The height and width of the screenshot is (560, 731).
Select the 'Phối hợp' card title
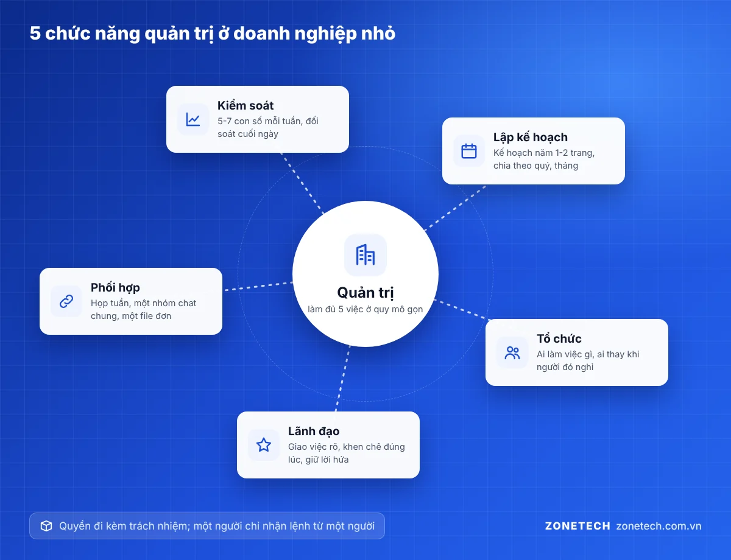point(116,287)
